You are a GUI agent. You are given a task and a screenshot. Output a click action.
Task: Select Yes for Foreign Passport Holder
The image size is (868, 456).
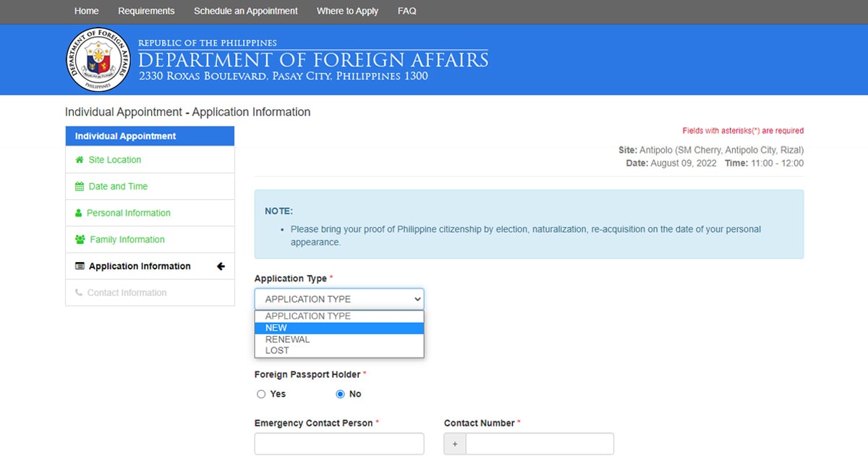coord(261,394)
